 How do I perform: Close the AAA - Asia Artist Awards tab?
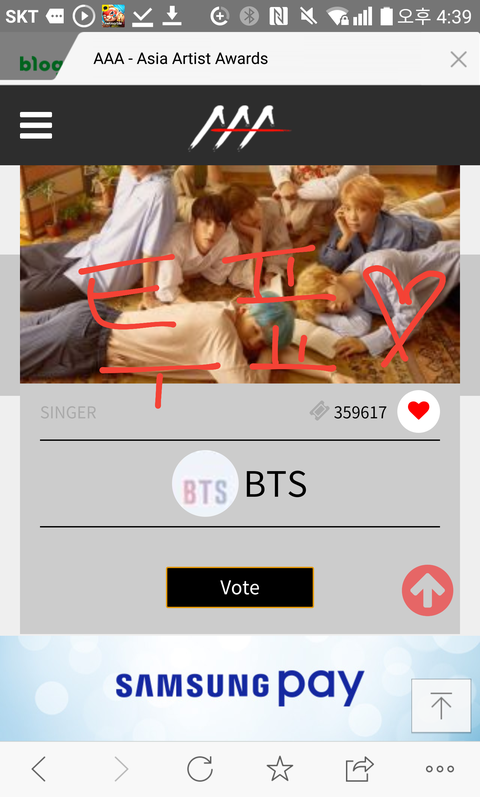(459, 59)
